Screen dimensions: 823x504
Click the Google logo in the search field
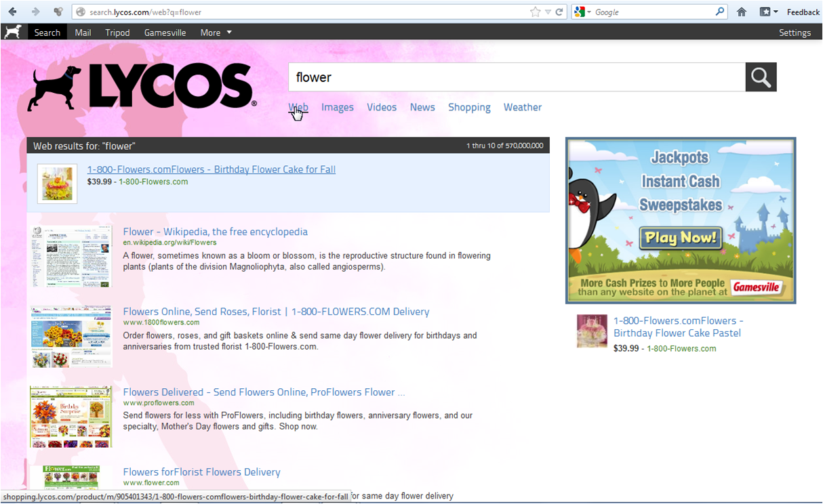pyautogui.click(x=580, y=12)
